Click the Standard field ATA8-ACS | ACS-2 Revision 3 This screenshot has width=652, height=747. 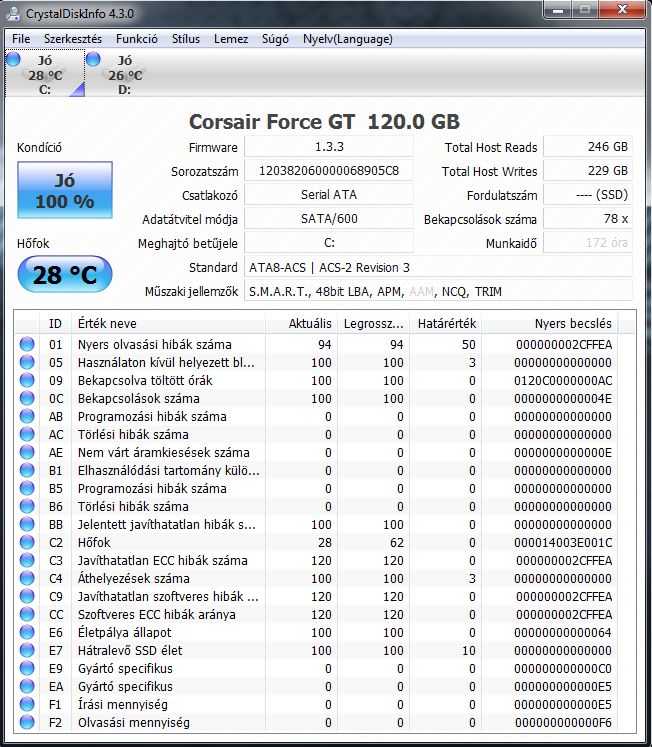point(438,267)
